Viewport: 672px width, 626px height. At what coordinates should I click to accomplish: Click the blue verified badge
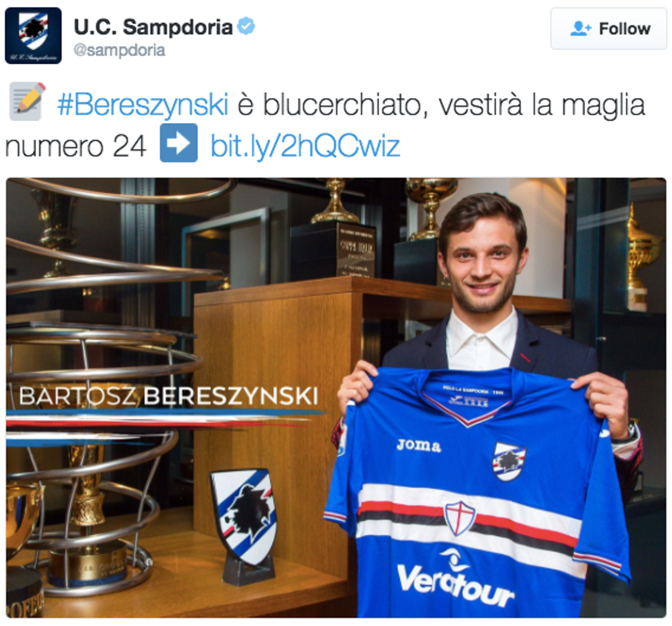pyautogui.click(x=246, y=27)
